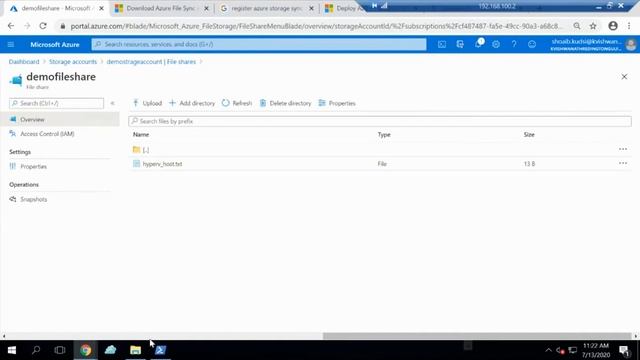The height and width of the screenshot is (360, 640).
Task: Go to the Storage accounts breadcrumb
Action: point(73,62)
